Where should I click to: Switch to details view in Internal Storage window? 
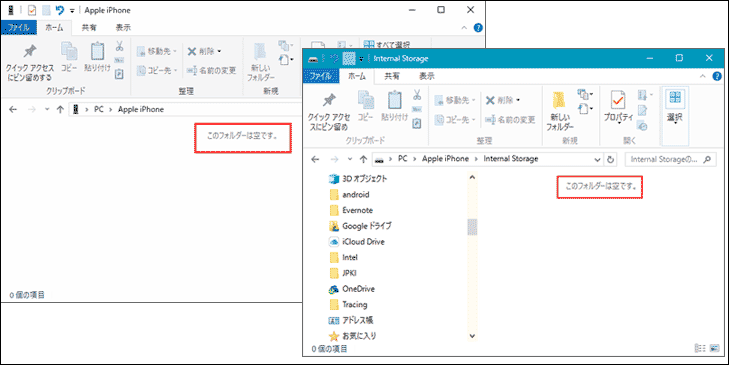[x=700, y=348]
